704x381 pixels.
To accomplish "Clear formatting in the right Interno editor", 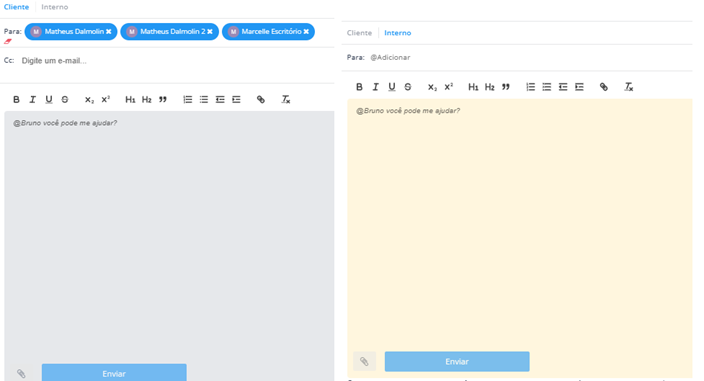I will (629, 87).
